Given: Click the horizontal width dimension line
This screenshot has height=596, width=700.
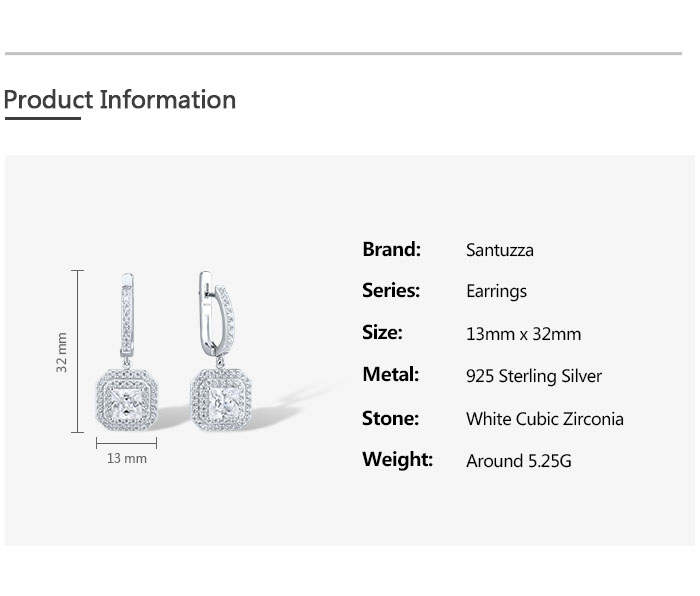Looking at the screenshot, I should (x=127, y=442).
